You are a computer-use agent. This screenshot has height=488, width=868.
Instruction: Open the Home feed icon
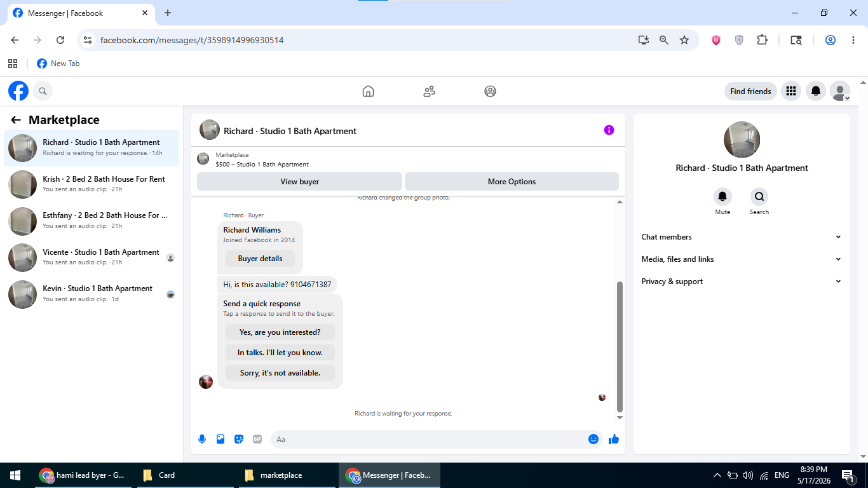tap(368, 91)
